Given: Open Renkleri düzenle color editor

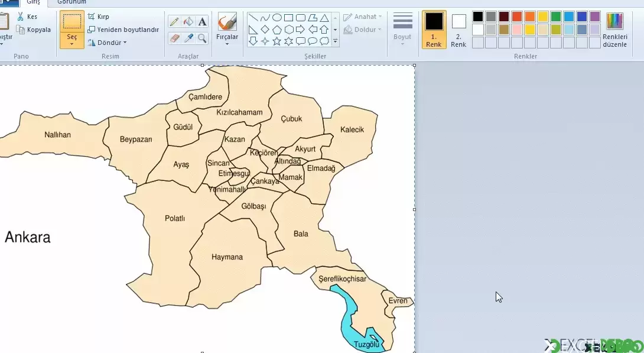Looking at the screenshot, I should [x=615, y=30].
